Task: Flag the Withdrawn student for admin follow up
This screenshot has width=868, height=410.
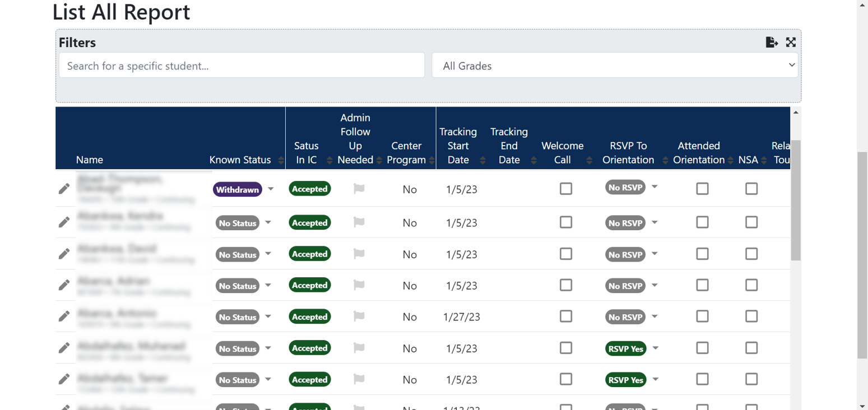Action: pyautogui.click(x=359, y=189)
